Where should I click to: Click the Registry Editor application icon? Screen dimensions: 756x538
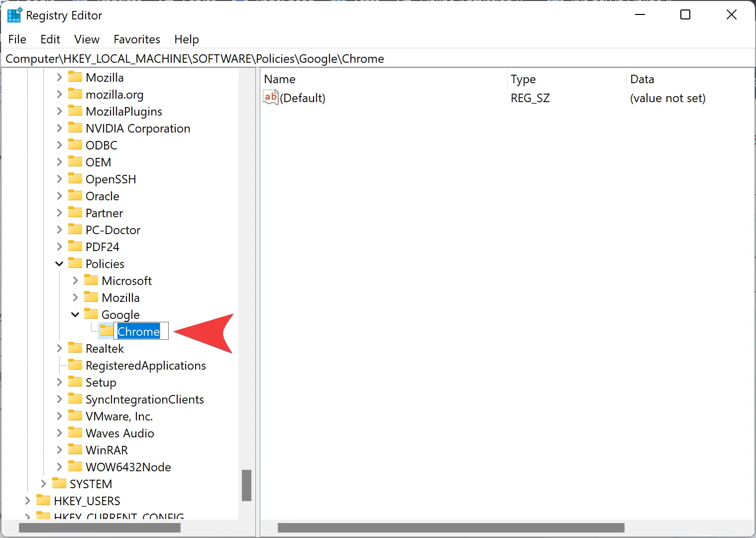click(x=14, y=15)
